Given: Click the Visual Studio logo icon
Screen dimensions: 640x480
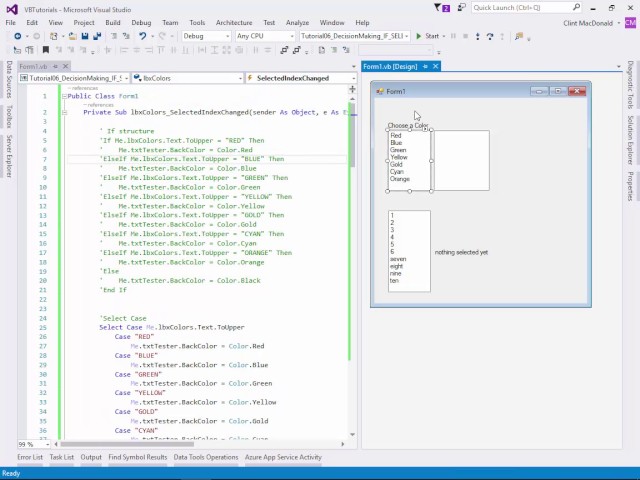Looking at the screenshot, I should pyautogui.click(x=12, y=9).
